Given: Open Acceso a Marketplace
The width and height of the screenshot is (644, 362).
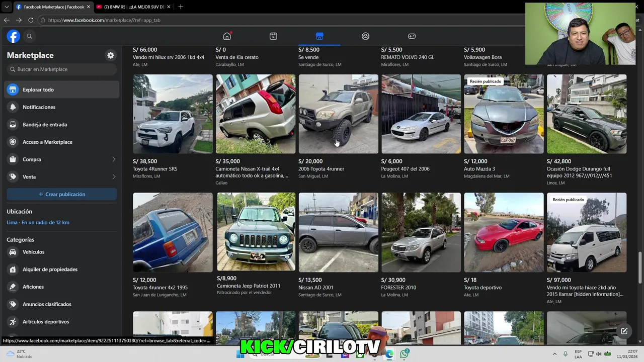Looking at the screenshot, I should [x=62, y=142].
